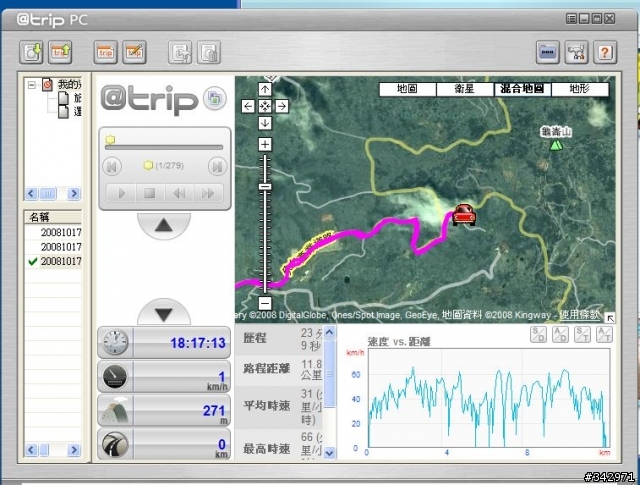Click the distance gauge showing 0 km
Viewport: 640px width, 485px height.
(164, 444)
